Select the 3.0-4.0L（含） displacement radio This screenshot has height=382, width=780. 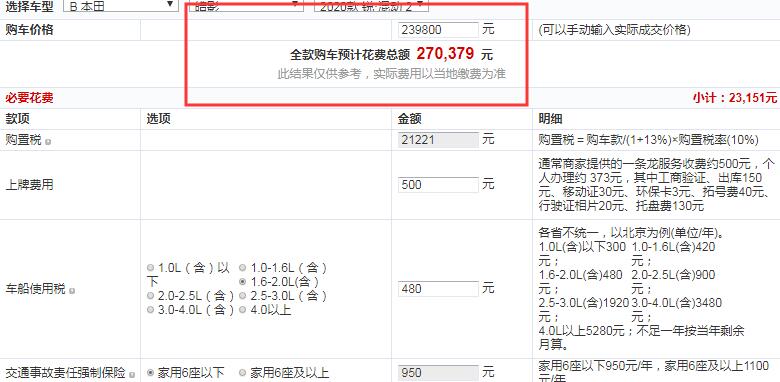(x=150, y=310)
